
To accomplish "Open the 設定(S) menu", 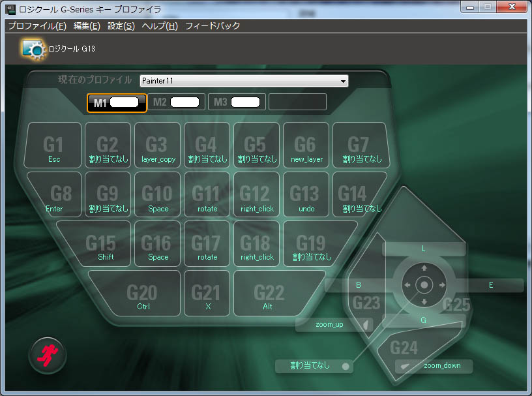I will 121,26.
